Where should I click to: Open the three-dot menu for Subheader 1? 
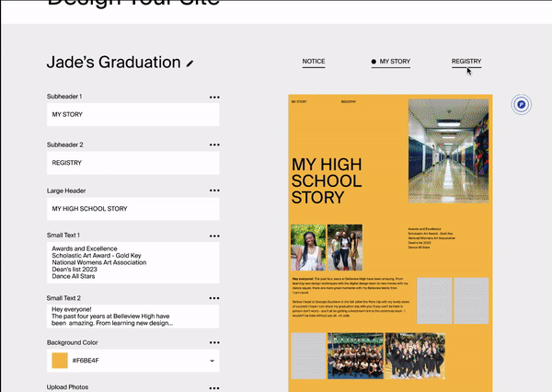click(214, 98)
